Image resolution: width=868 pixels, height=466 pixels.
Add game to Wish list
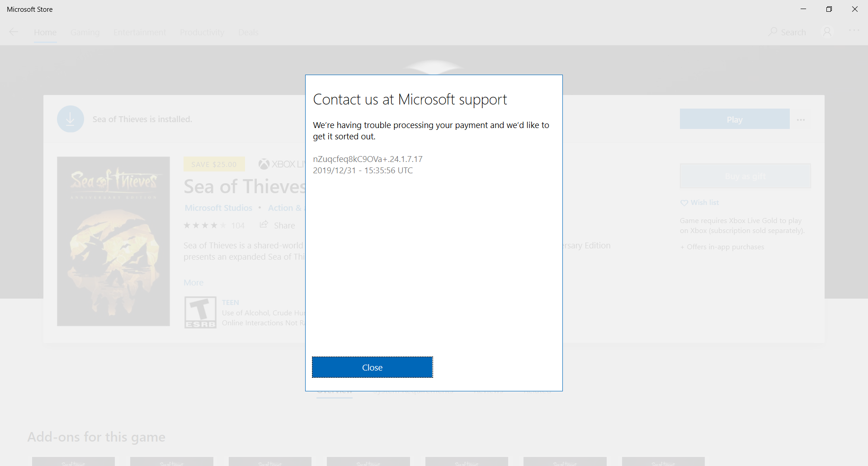click(x=700, y=203)
